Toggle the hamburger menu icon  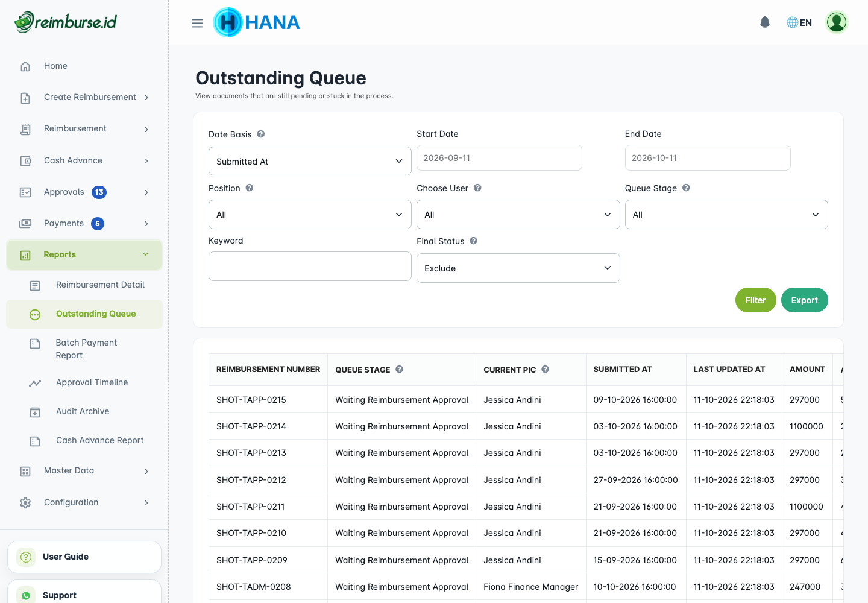197,23
